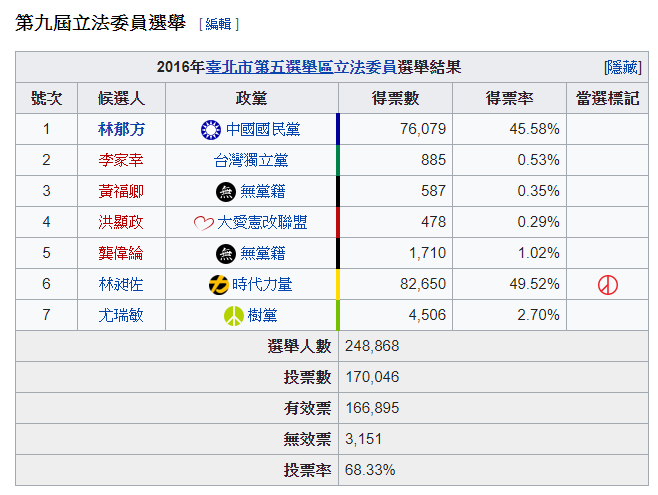This screenshot has width=658, height=495.
Task: Click the yellow color bar beside 時代力量
Action: click(337, 284)
